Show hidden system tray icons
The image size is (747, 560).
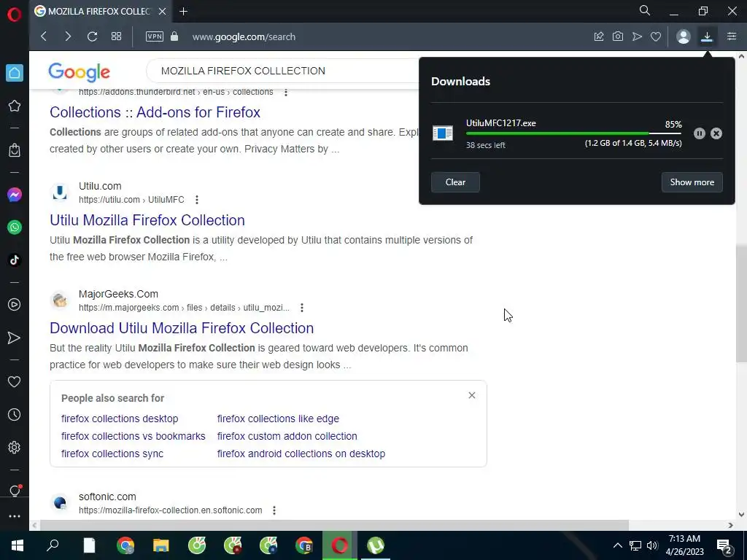(617, 545)
